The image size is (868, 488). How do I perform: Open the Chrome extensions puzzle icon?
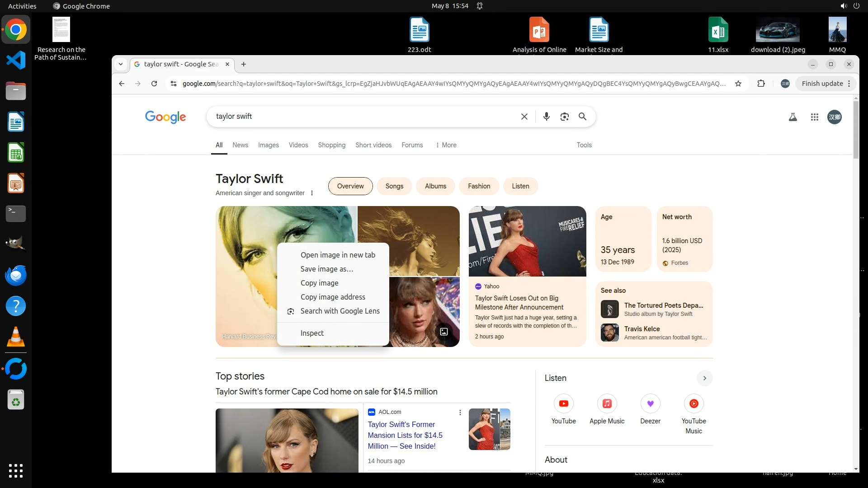coord(761,84)
